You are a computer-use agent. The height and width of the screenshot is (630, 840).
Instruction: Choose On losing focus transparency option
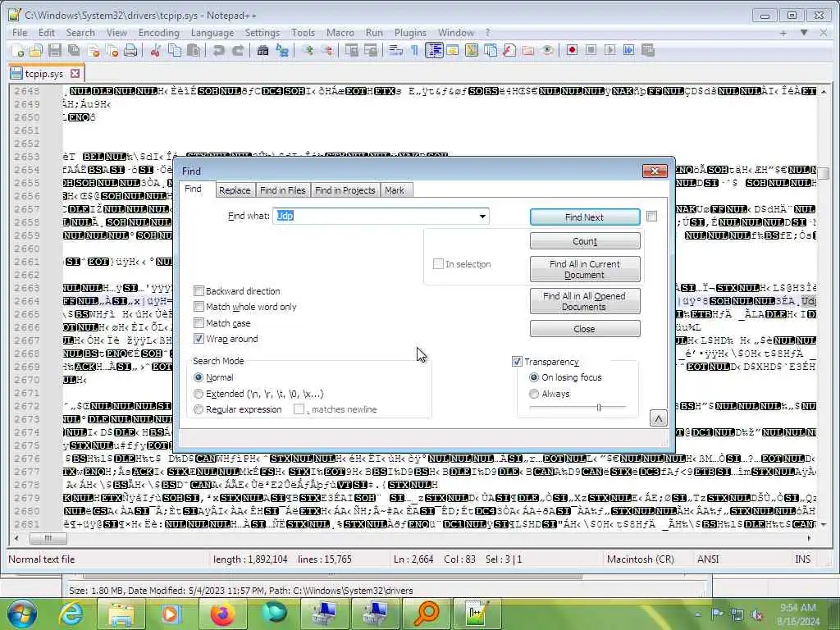click(534, 377)
